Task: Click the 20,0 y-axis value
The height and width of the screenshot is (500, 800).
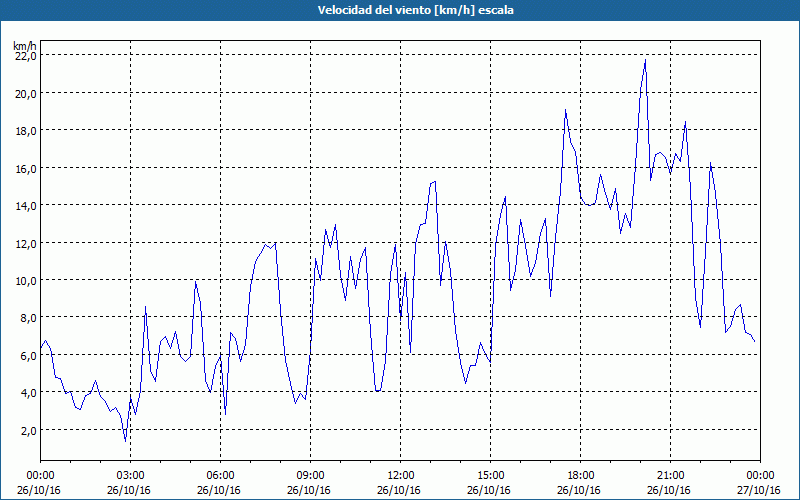Action: pyautogui.click(x=26, y=93)
